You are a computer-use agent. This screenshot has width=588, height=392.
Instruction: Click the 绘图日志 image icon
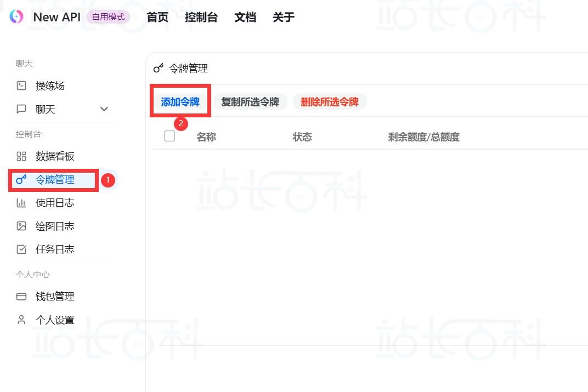[x=21, y=226]
